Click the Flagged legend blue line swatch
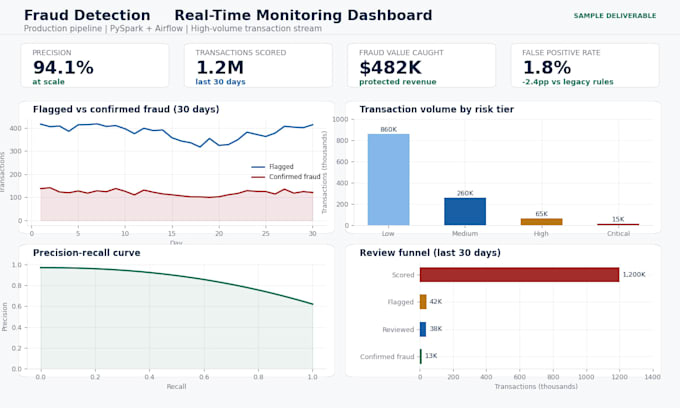 258,167
